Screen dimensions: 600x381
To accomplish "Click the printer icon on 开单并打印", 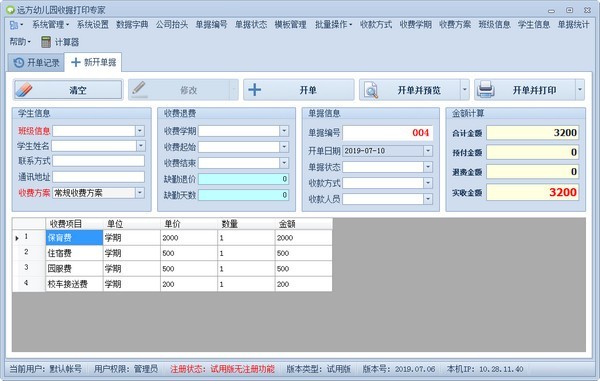I will coord(486,90).
